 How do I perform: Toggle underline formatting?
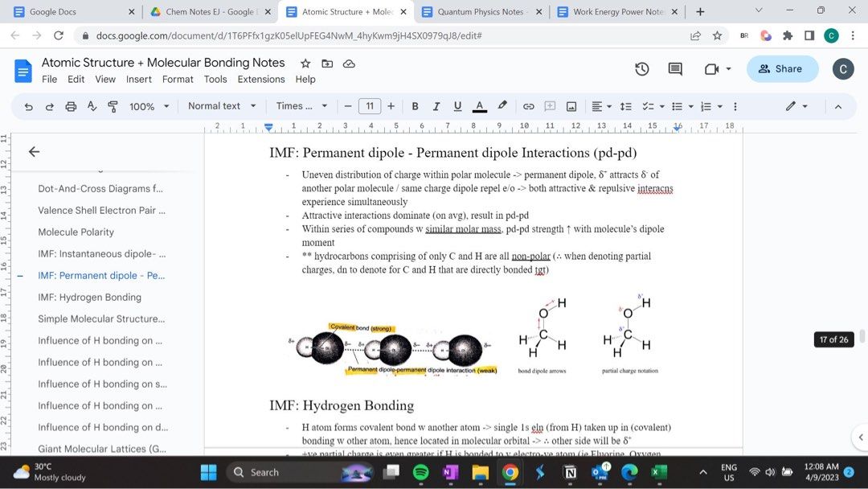[457, 105]
